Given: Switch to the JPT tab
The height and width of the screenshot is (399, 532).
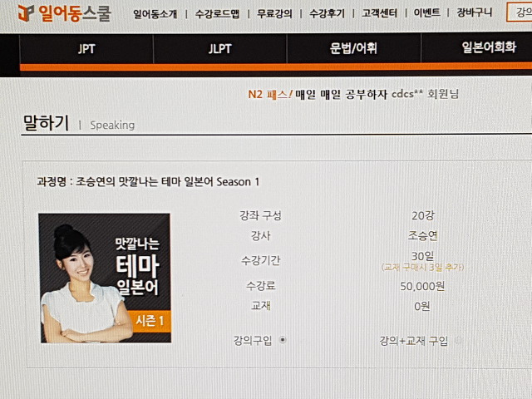Looking at the screenshot, I should pos(86,49).
